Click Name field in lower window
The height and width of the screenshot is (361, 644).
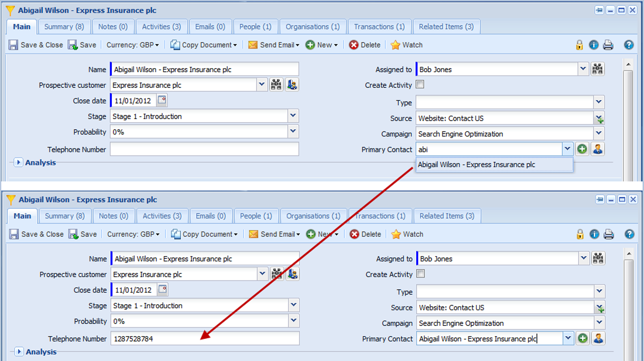(206, 258)
